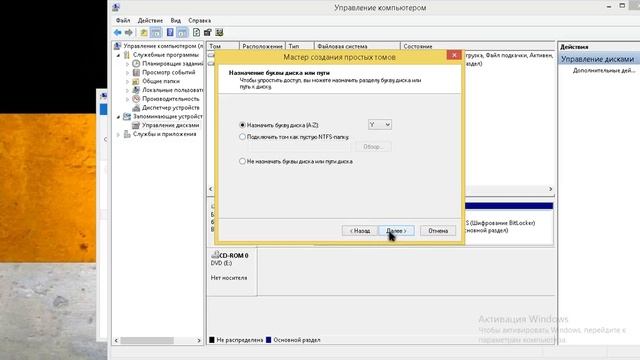Click the Просмотр событий icon
The width and height of the screenshot is (640, 360).
coord(136,72)
